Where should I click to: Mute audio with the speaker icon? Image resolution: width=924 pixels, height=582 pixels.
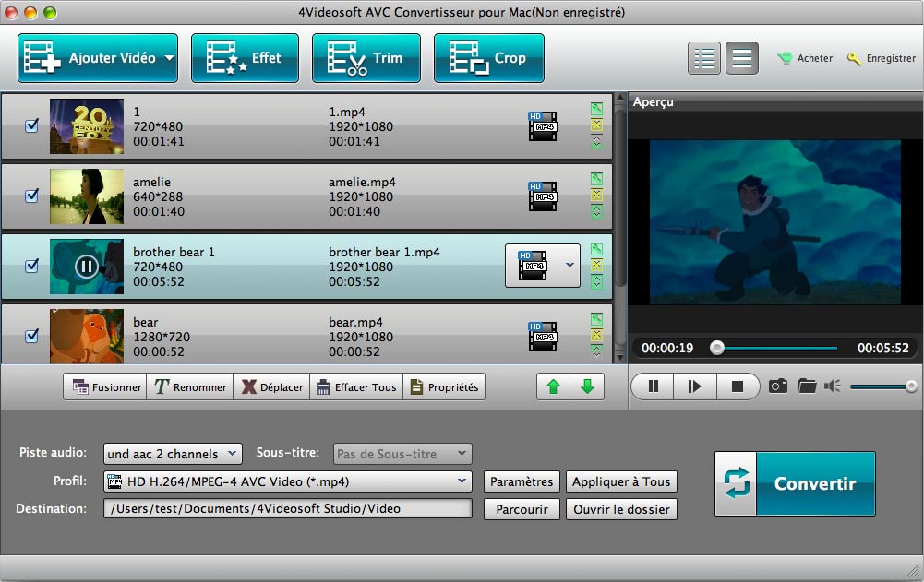(833, 386)
